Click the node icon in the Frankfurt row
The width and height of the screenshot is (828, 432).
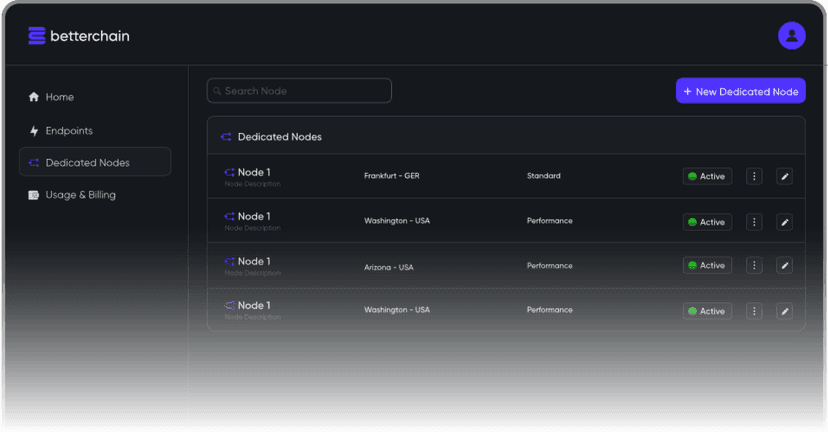pyautogui.click(x=229, y=172)
